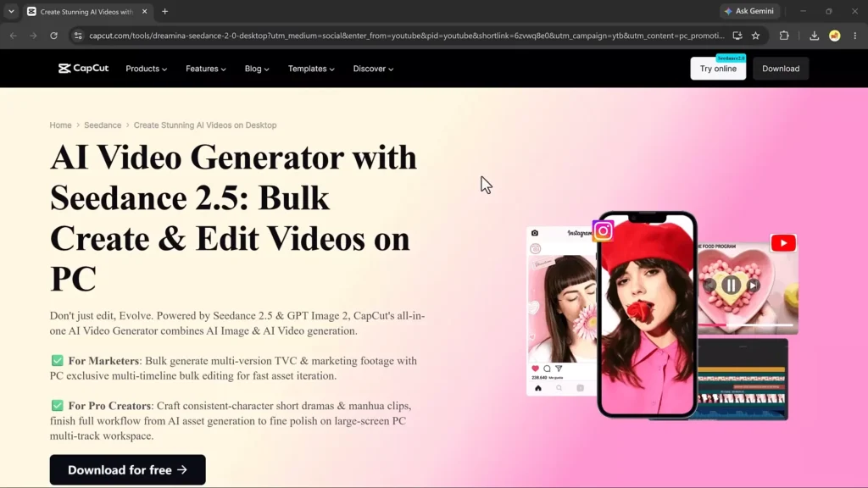The height and width of the screenshot is (488, 868).
Task: Open the browser extensions menu
Action: coord(784,36)
